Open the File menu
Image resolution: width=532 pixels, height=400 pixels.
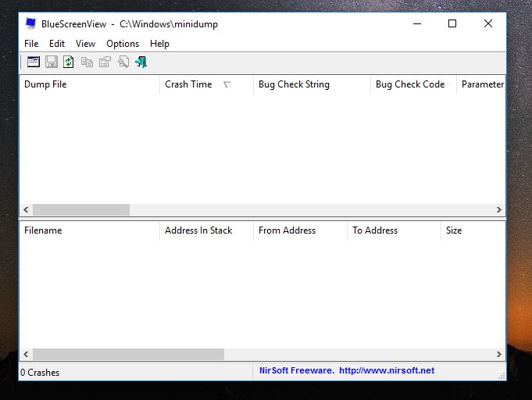click(31, 44)
